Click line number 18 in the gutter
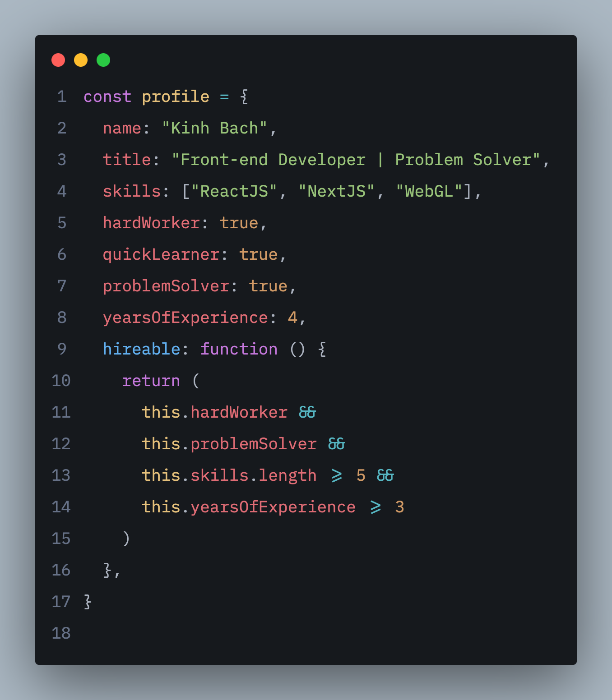612x700 pixels. click(61, 633)
